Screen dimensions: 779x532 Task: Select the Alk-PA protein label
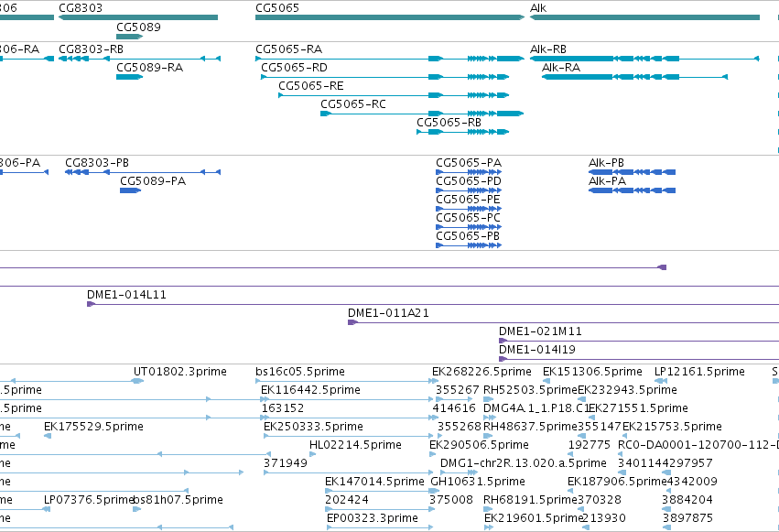point(607,181)
